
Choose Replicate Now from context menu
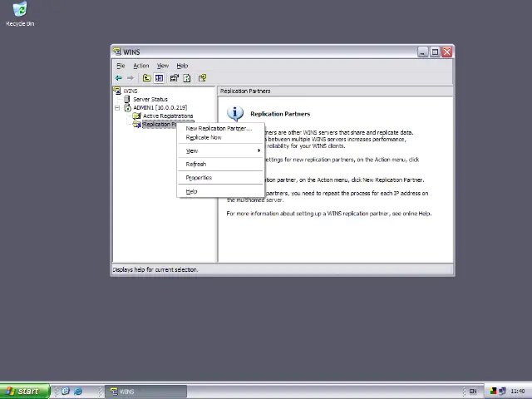[220, 137]
